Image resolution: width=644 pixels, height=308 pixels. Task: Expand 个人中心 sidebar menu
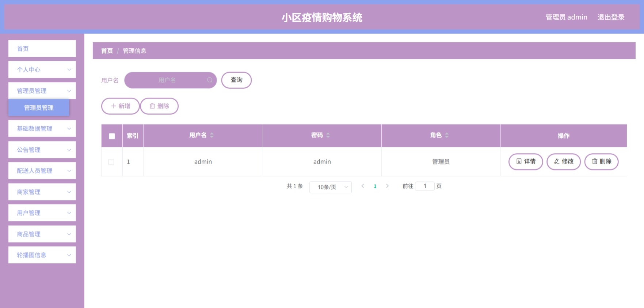(42, 69)
